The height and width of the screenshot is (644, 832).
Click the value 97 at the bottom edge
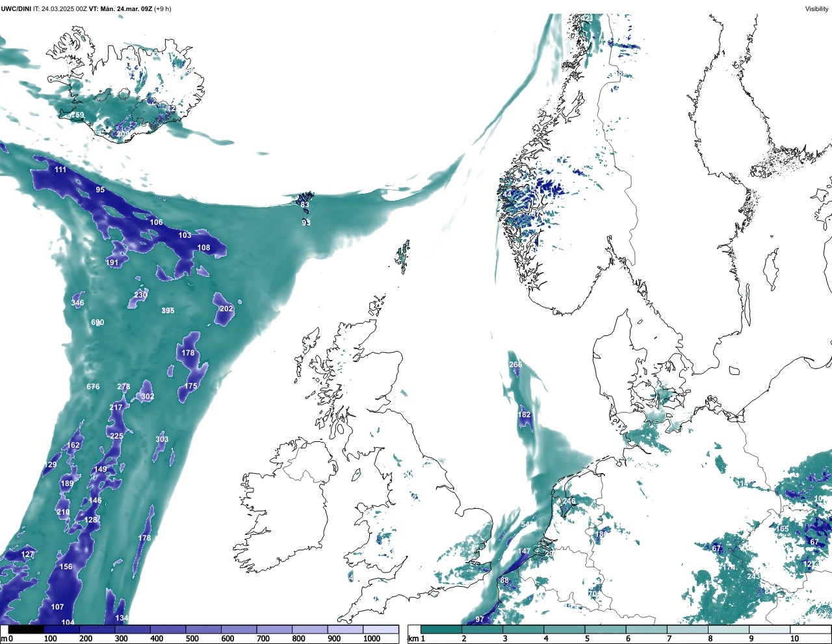[x=480, y=619]
